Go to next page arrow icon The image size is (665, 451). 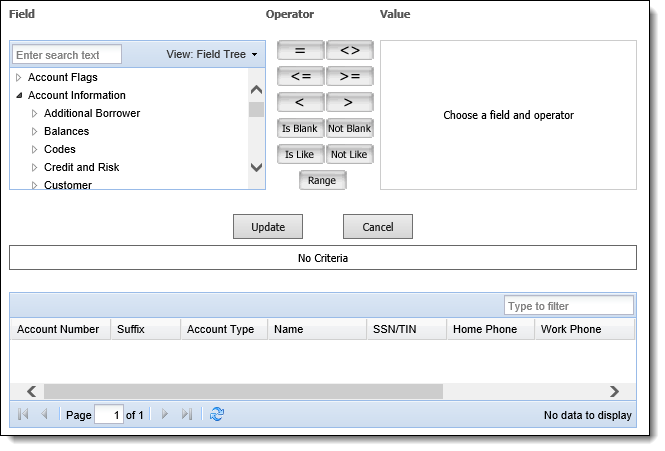[165, 414]
